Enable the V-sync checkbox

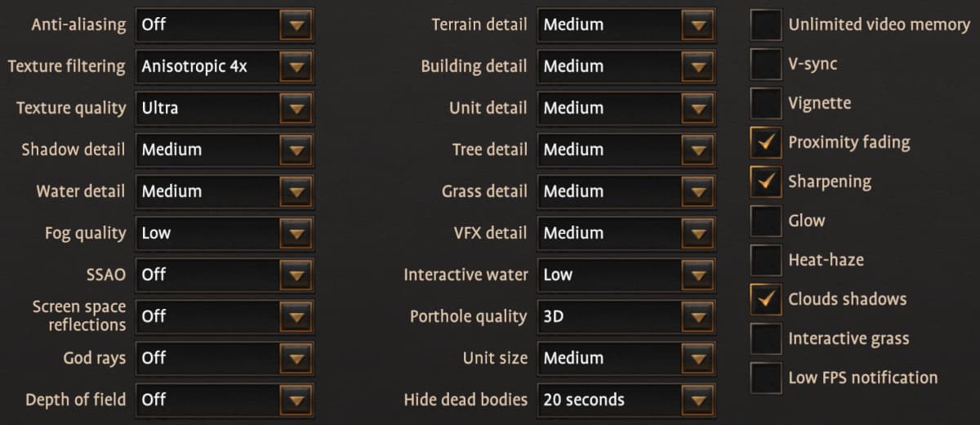(766, 64)
